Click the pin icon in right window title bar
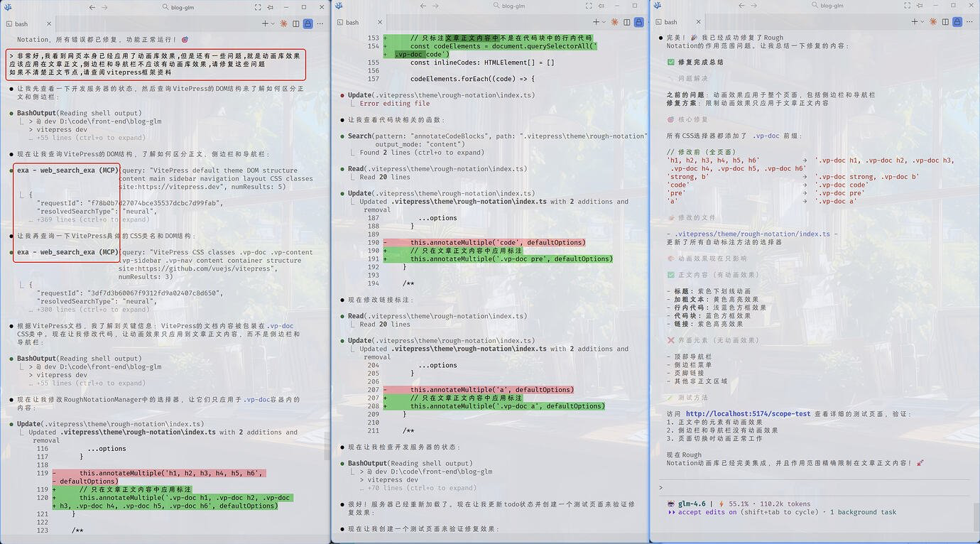 click(x=920, y=6)
